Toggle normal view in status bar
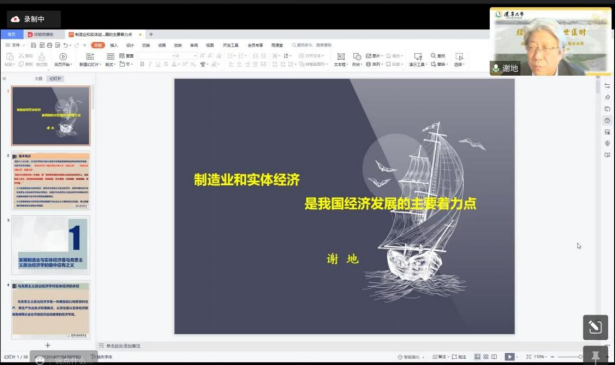The height and width of the screenshot is (365, 615). point(477,357)
